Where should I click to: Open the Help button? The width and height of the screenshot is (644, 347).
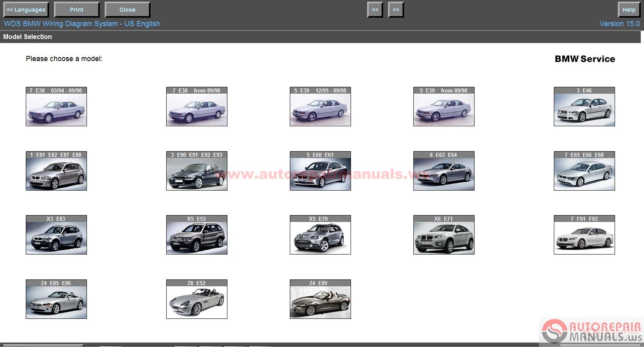point(629,10)
